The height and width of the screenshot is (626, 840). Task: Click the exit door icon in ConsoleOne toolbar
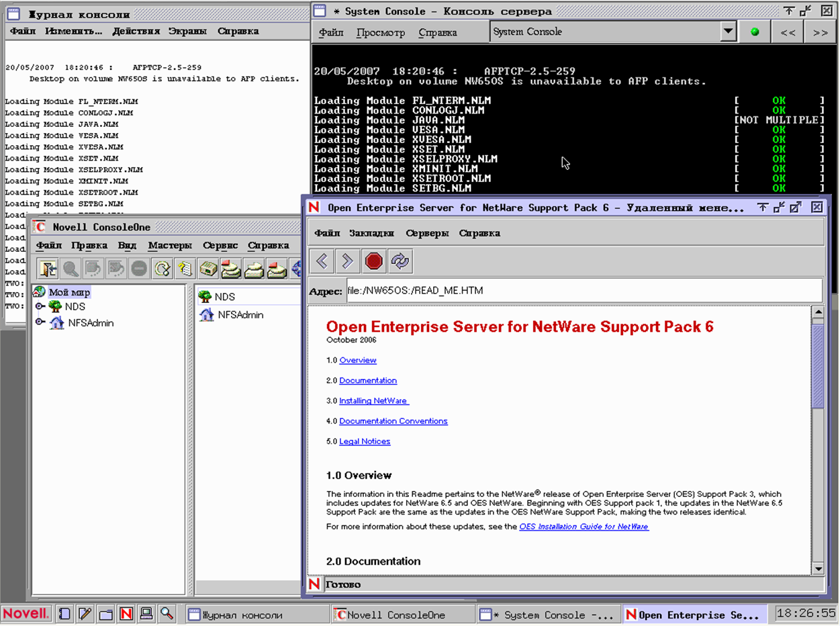[x=47, y=269]
